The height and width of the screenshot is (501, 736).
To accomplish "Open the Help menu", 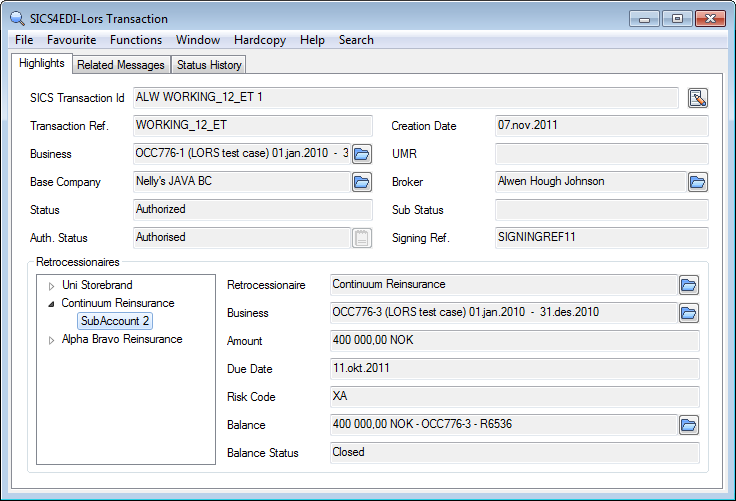I will coord(312,40).
